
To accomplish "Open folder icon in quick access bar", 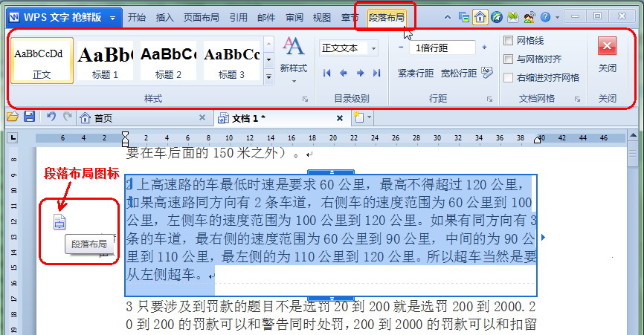I will point(12,117).
